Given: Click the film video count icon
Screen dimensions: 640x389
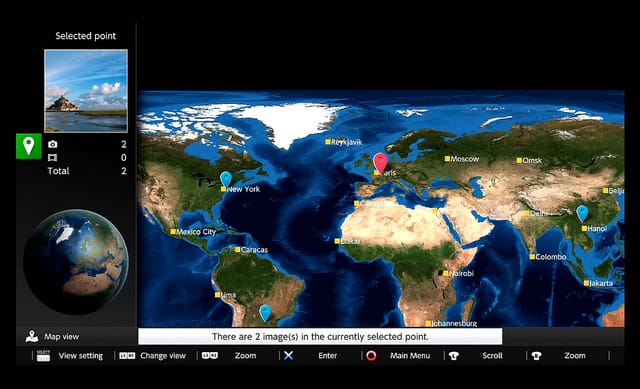Looking at the screenshot, I should (53, 158).
